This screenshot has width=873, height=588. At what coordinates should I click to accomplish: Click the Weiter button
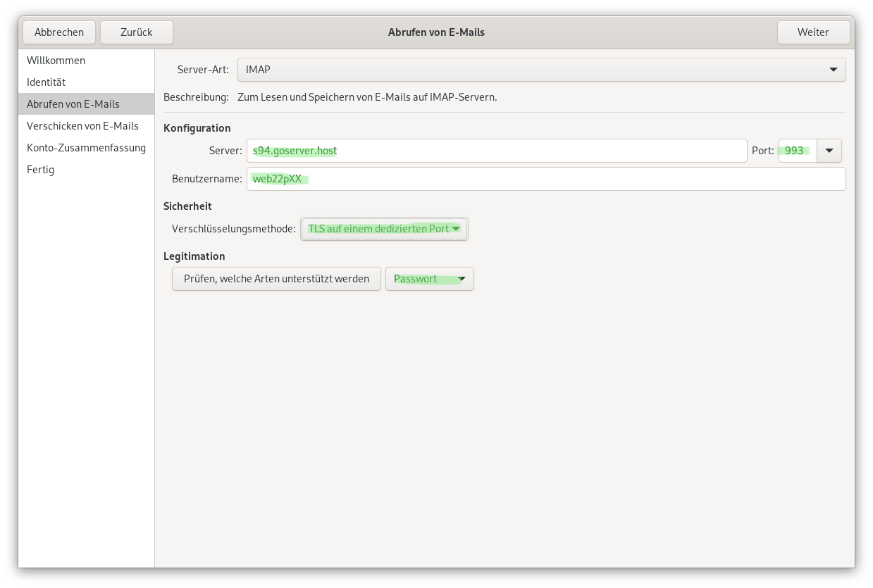coord(812,32)
